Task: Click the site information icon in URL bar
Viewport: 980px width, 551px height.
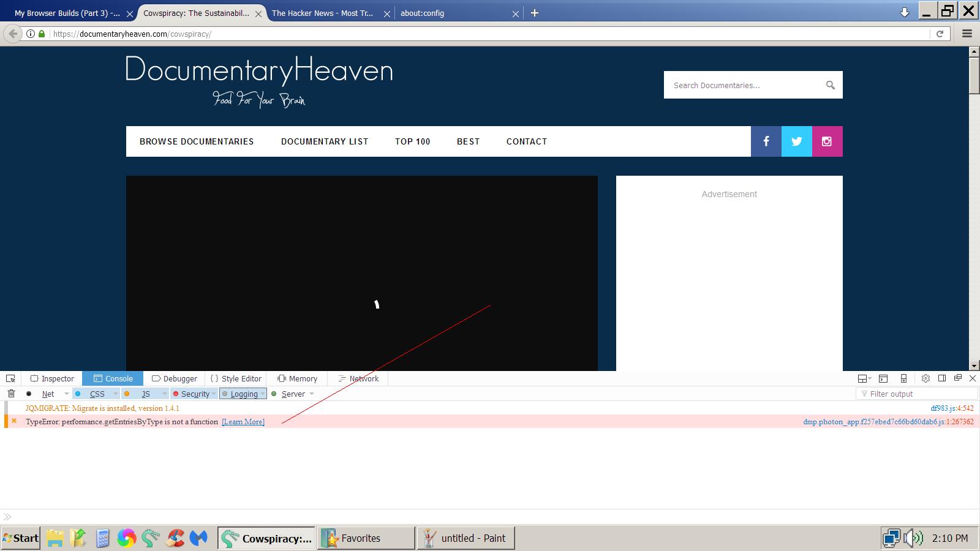Action: click(x=30, y=34)
